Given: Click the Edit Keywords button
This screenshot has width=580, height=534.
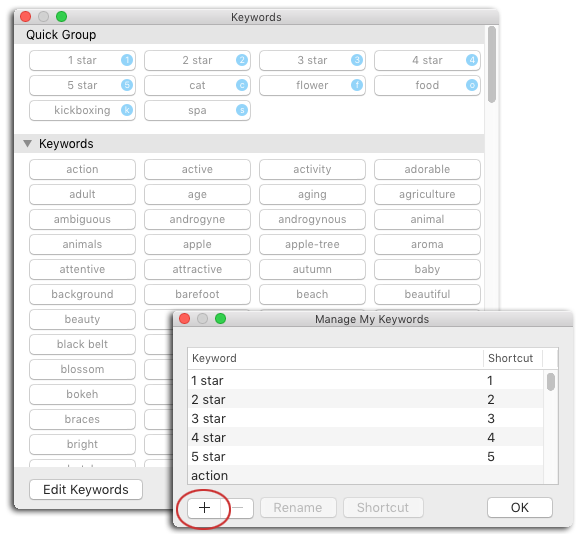Looking at the screenshot, I should click(86, 490).
